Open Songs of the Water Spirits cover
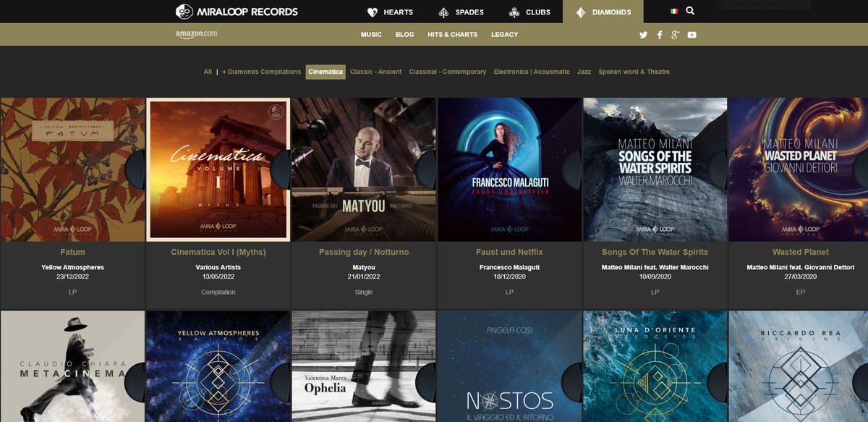Screen dimensions: 868x422 [x=655, y=169]
